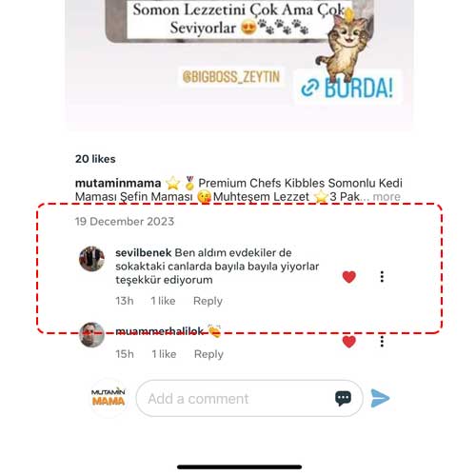Open quick replies speech bubble icon
This screenshot has width=476, height=476.
pos(343,398)
